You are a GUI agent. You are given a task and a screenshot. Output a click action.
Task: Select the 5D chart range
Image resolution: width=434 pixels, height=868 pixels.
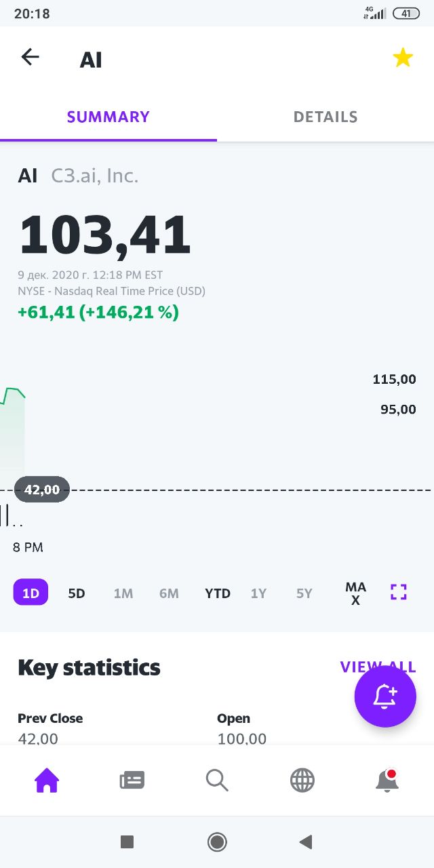[77, 593]
